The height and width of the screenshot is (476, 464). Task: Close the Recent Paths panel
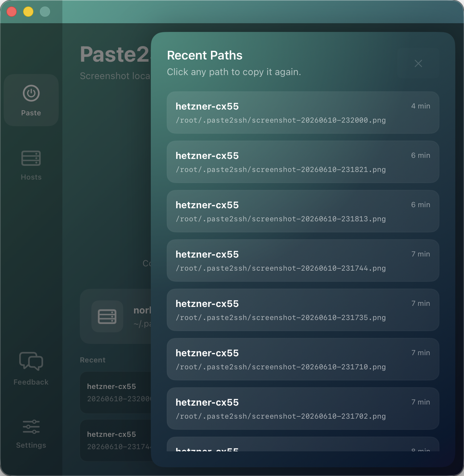[x=418, y=63]
